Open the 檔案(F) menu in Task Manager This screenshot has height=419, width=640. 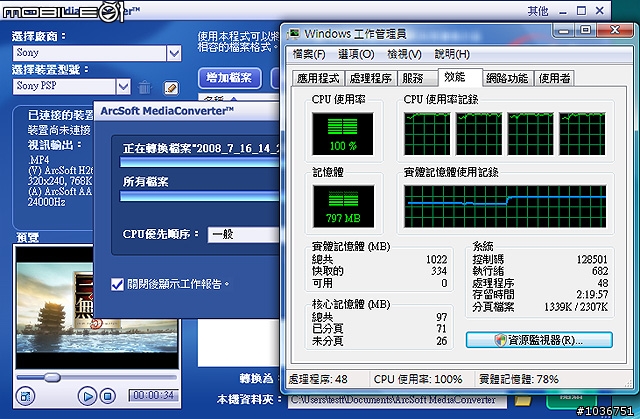pos(309,54)
